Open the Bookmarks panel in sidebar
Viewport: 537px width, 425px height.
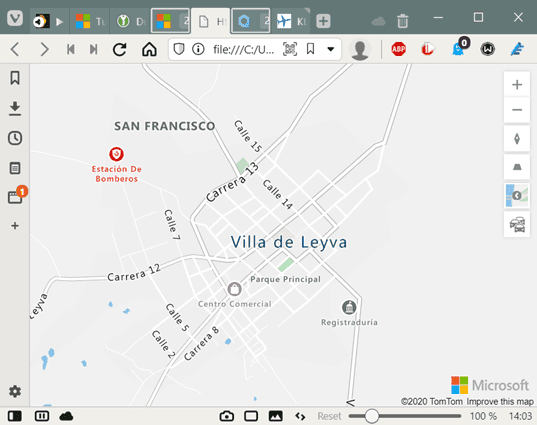(15, 78)
